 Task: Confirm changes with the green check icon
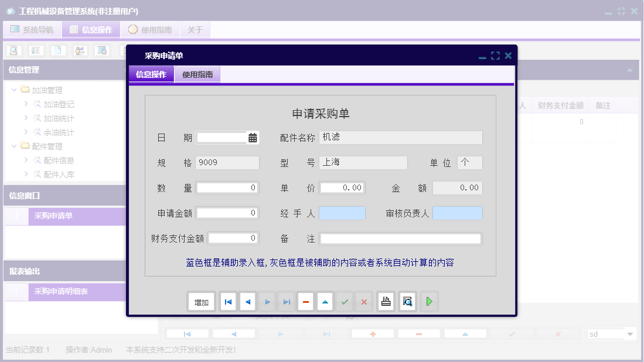tap(345, 301)
